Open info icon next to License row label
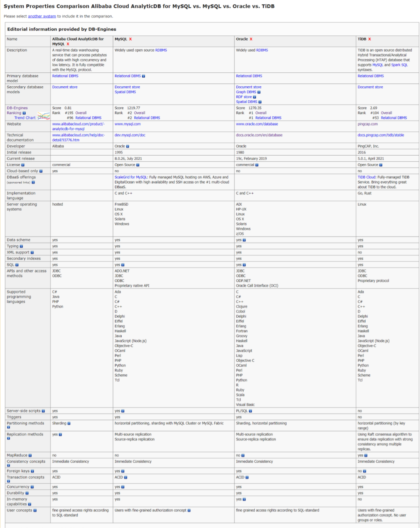Viewport: 420px width, 528px height. 23,165
